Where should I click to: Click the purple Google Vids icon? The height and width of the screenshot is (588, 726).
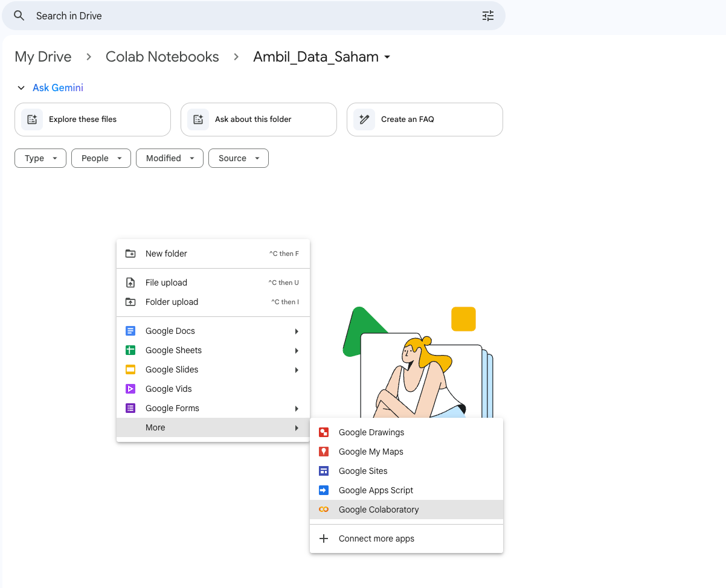(x=130, y=389)
